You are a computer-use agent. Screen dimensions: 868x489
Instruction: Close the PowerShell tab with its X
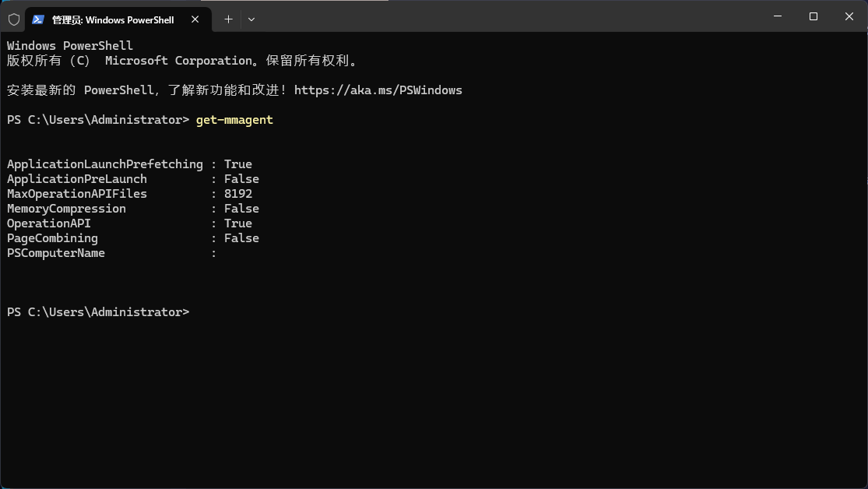point(195,19)
